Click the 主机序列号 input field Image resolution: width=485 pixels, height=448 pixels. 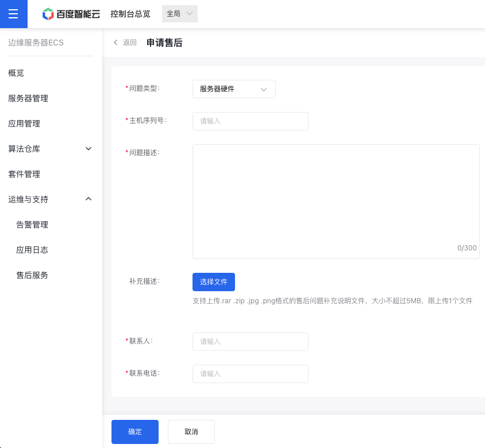coord(251,121)
